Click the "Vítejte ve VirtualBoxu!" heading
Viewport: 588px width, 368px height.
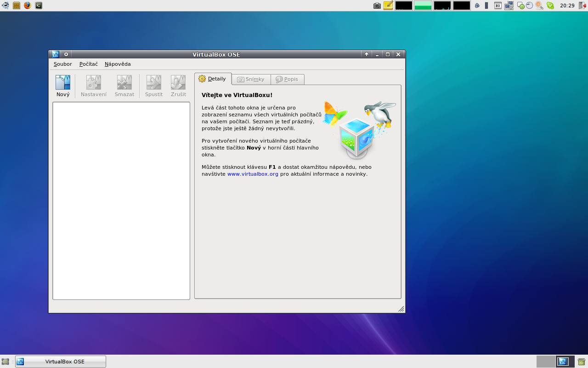click(x=237, y=95)
